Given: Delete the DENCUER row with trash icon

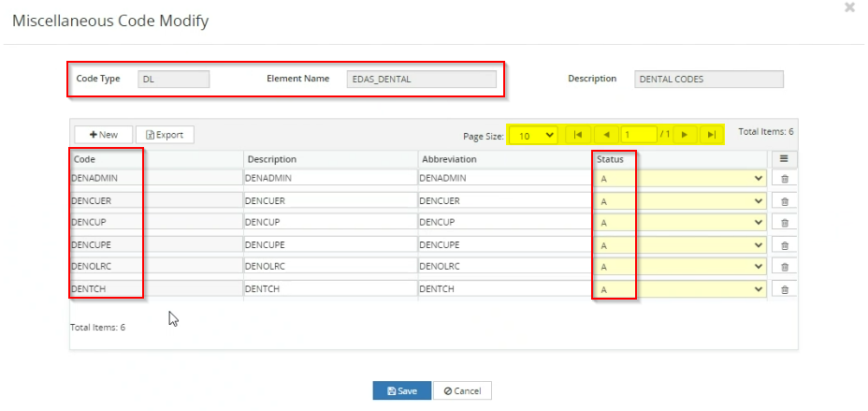Looking at the screenshot, I should (x=785, y=201).
